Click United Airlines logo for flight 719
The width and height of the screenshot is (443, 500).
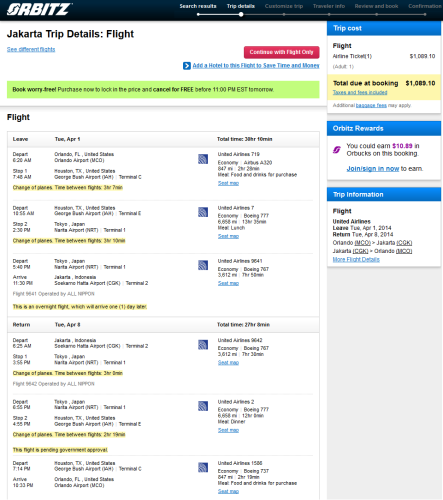(203, 159)
